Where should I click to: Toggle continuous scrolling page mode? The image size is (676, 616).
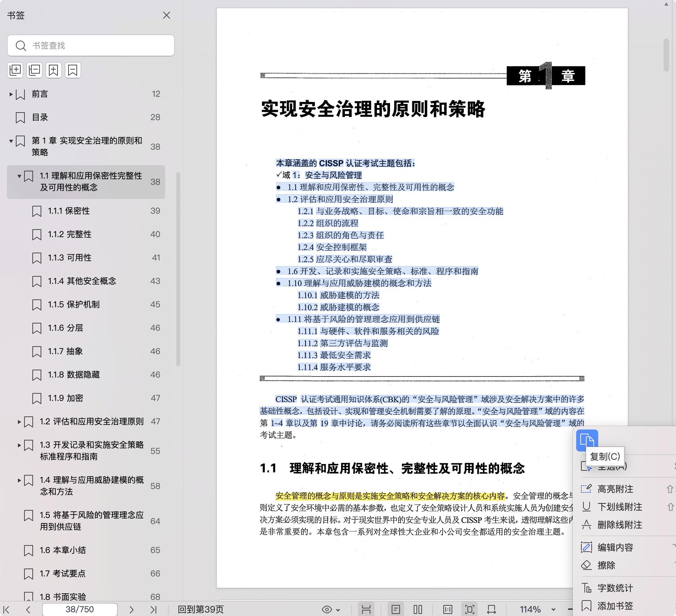(366, 609)
